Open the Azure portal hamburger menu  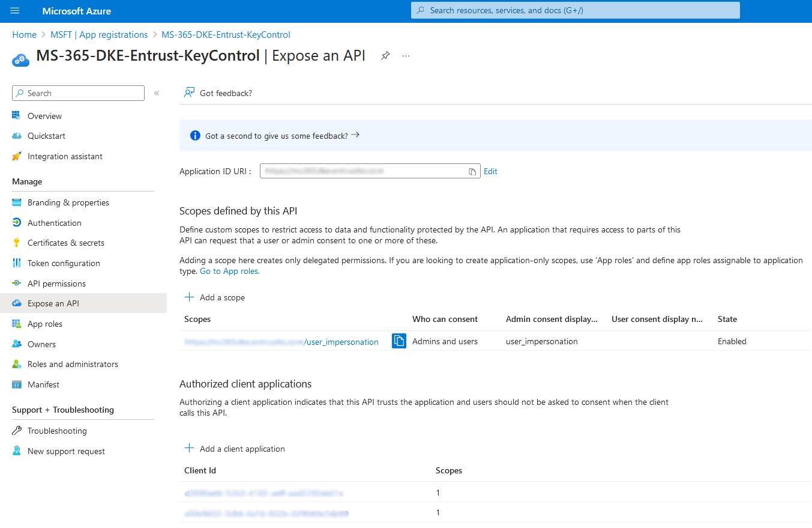(x=15, y=11)
